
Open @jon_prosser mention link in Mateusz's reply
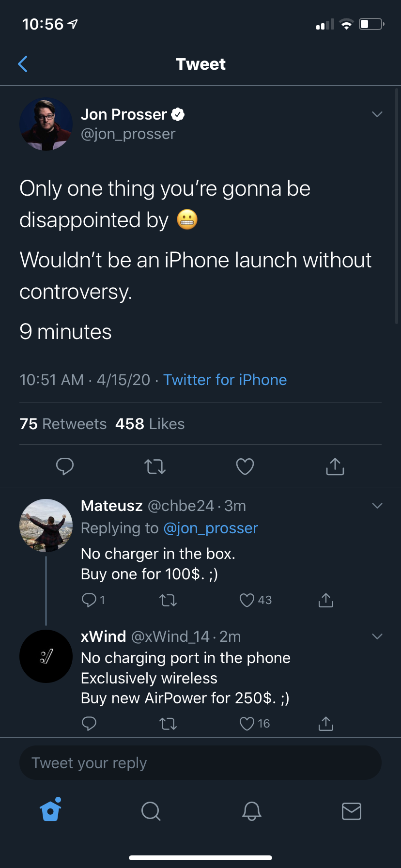pos(211,528)
